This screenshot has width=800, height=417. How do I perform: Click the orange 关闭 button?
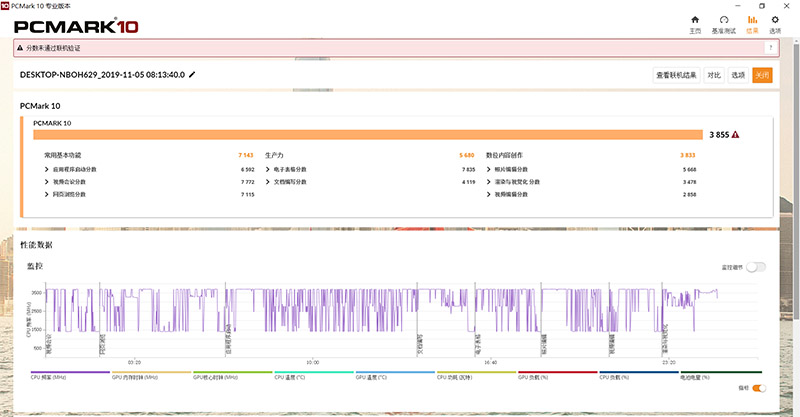[x=762, y=75]
